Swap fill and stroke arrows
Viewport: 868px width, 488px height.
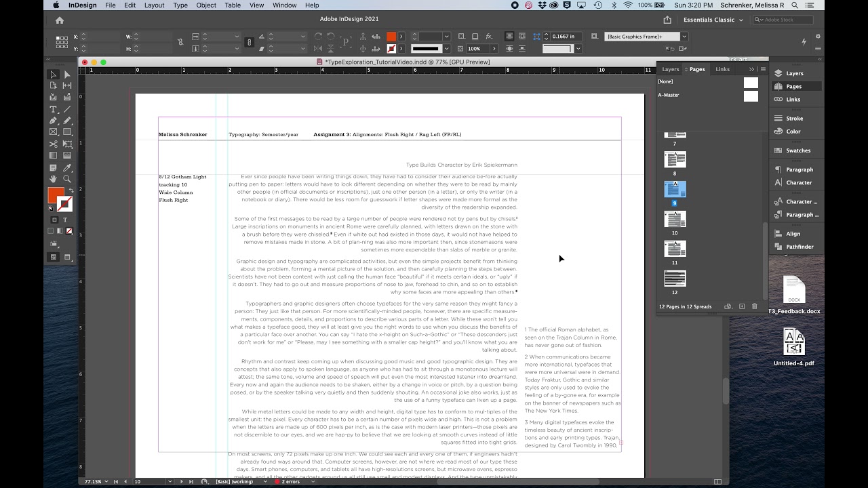(70, 190)
